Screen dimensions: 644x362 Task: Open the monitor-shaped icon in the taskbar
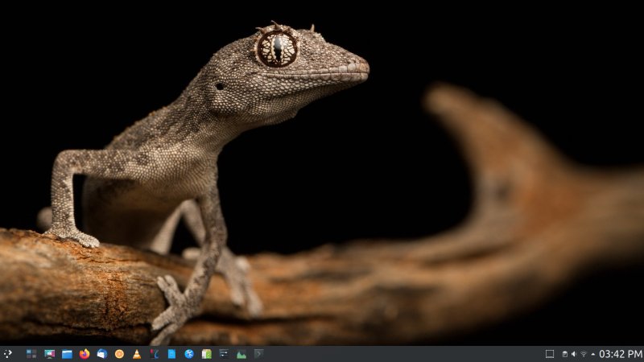[x=49, y=354]
